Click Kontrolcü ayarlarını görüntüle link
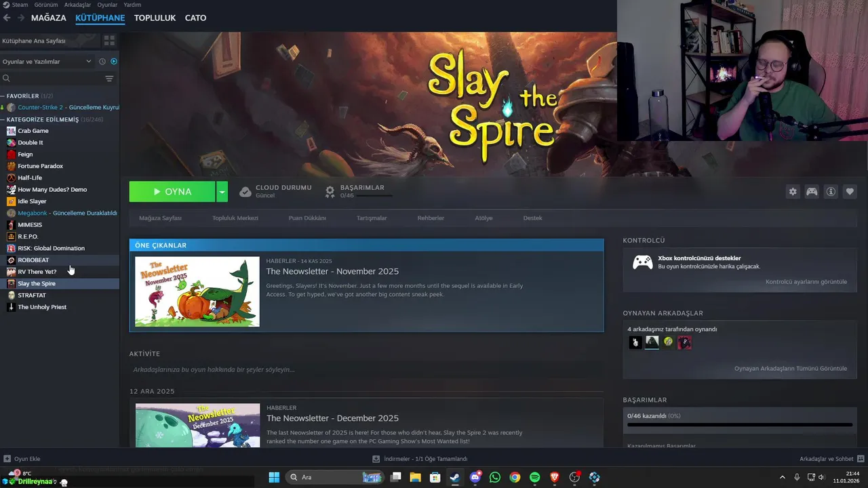 806,282
